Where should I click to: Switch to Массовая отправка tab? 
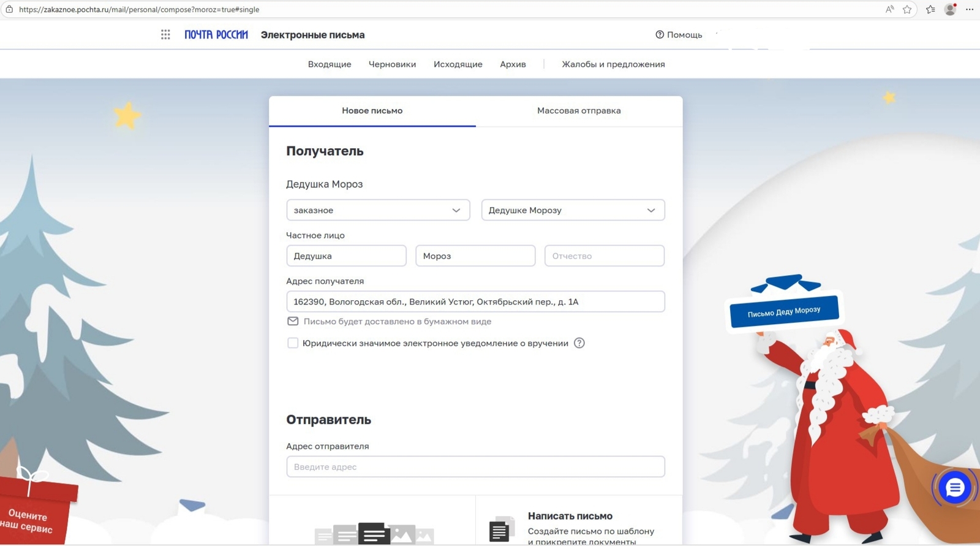579,111
